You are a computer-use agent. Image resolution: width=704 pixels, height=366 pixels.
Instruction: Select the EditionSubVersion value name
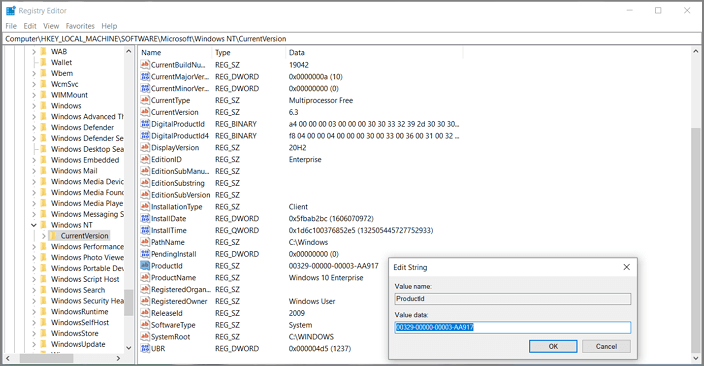(x=180, y=195)
